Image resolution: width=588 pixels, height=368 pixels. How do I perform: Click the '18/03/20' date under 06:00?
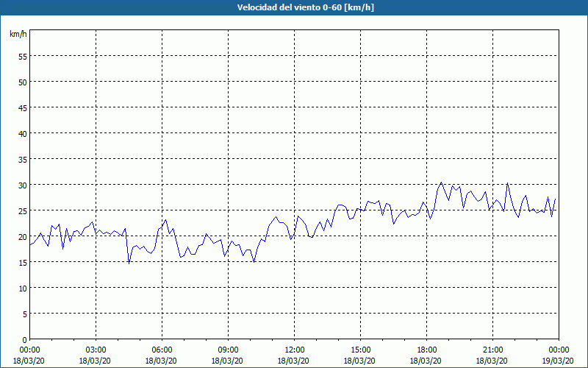pyautogui.click(x=162, y=361)
